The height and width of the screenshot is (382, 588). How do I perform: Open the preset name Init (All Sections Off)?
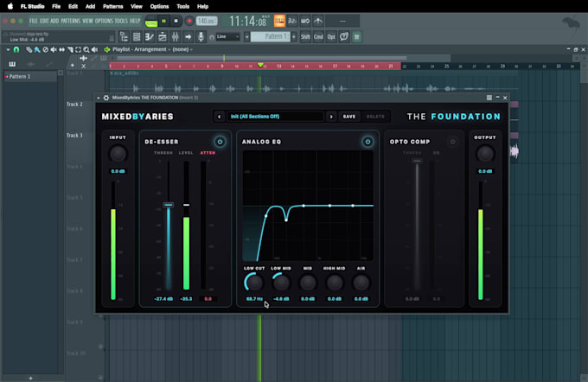click(x=275, y=117)
